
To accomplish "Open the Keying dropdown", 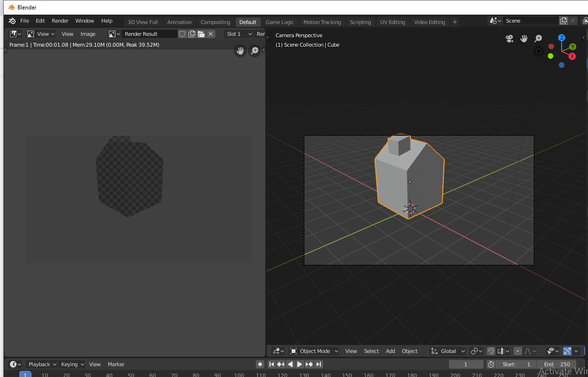I will [72, 364].
